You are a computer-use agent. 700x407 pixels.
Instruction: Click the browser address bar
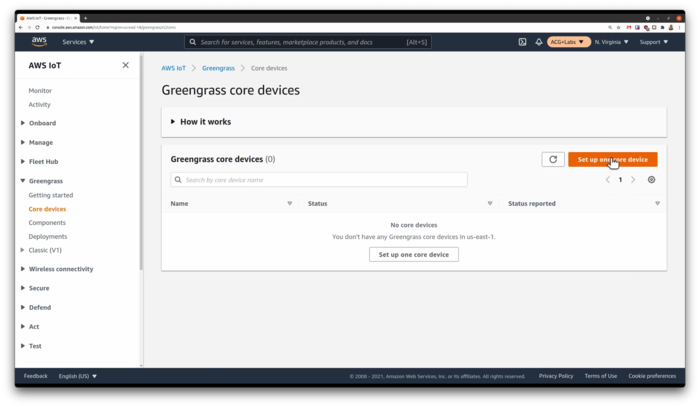point(326,27)
